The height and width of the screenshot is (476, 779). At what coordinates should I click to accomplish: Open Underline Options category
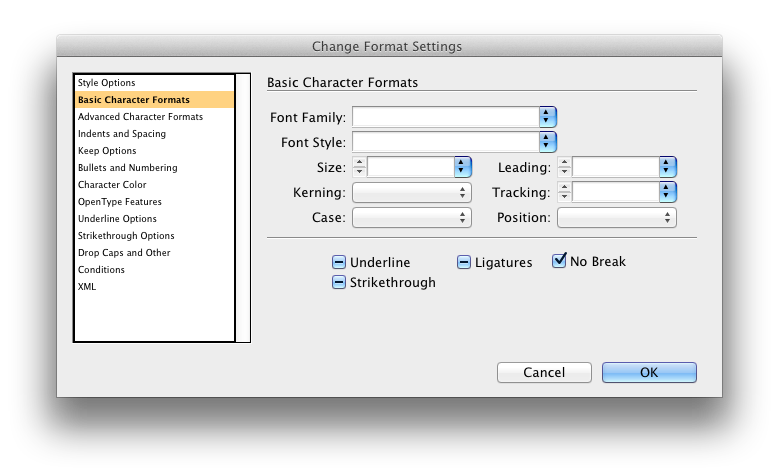(x=154, y=218)
